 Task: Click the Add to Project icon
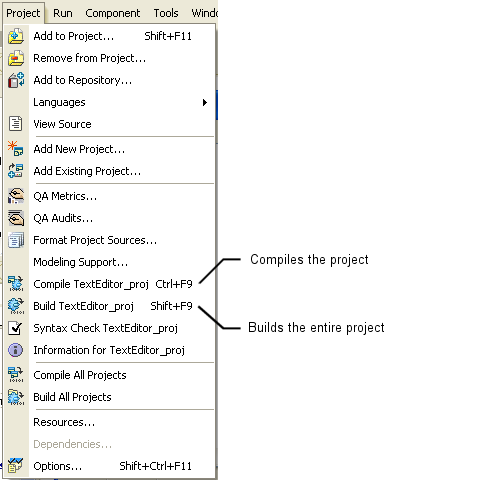pyautogui.click(x=16, y=36)
